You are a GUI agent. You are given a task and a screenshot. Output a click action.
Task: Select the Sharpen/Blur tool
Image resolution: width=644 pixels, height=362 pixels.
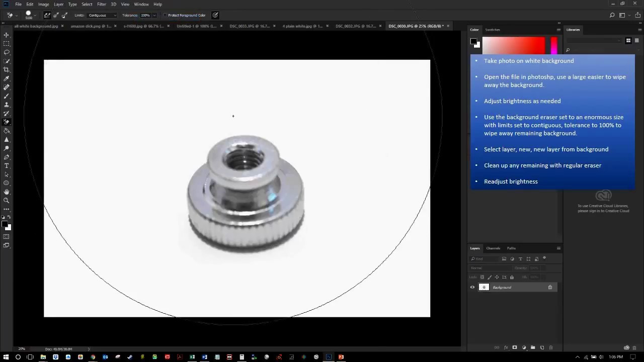pos(7,139)
